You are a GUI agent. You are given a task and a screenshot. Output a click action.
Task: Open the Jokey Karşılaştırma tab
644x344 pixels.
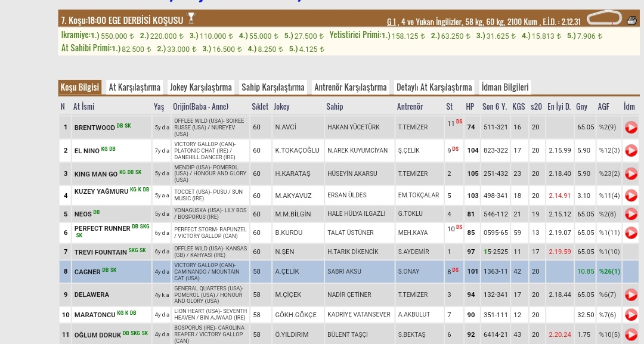click(x=201, y=87)
